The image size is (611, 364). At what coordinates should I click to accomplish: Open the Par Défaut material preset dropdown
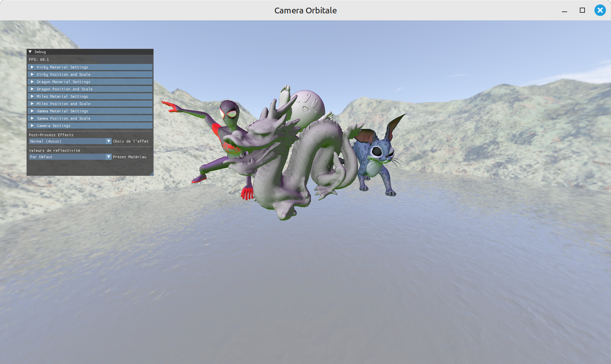pos(70,157)
